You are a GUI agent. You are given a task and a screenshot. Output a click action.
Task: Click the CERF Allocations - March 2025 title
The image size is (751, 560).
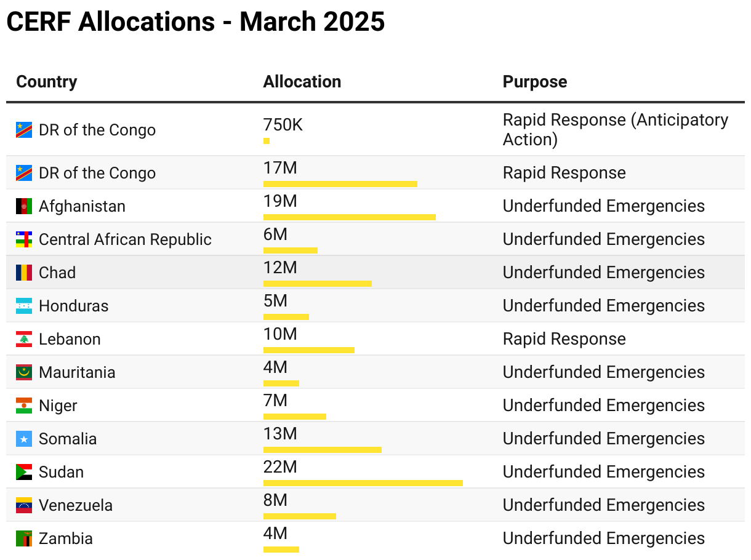[196, 22]
